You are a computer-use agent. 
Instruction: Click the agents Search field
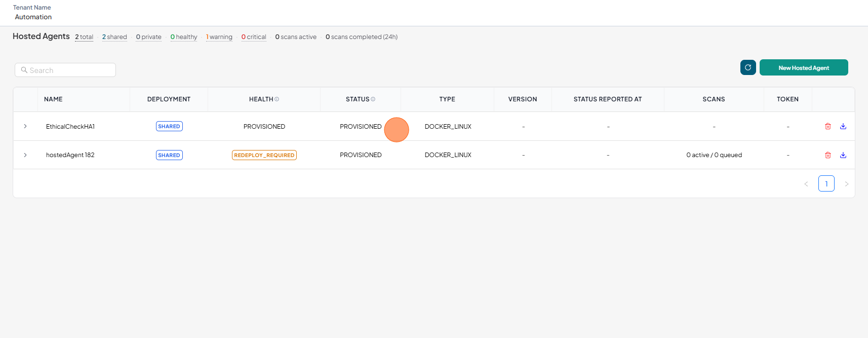[65, 70]
